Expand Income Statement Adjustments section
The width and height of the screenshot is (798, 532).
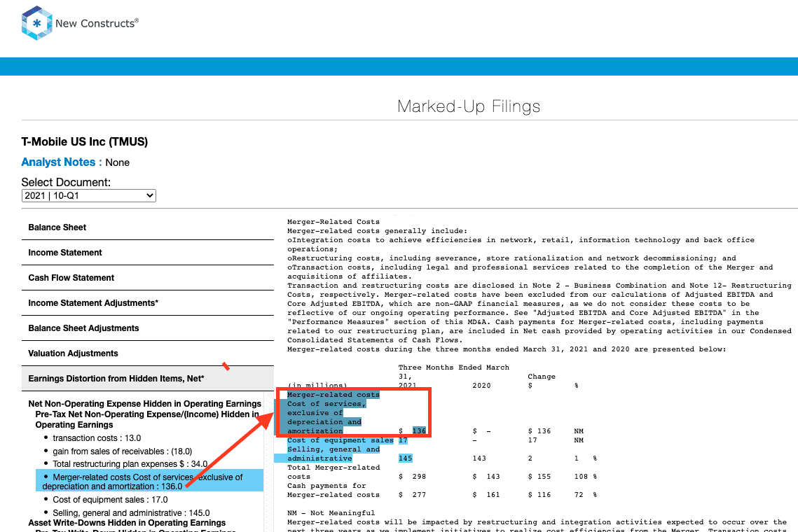point(148,303)
